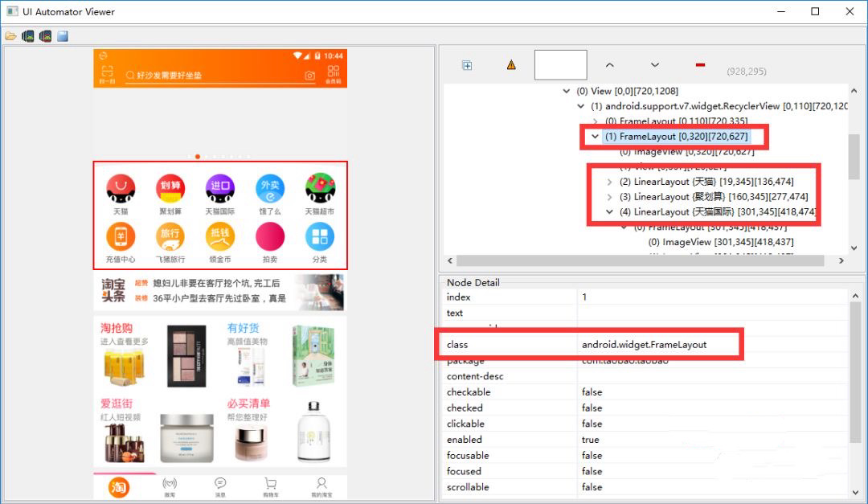Click hierarchy tree horizontal scroll left arrow
Viewport: 868px width, 504px height.
(449, 260)
